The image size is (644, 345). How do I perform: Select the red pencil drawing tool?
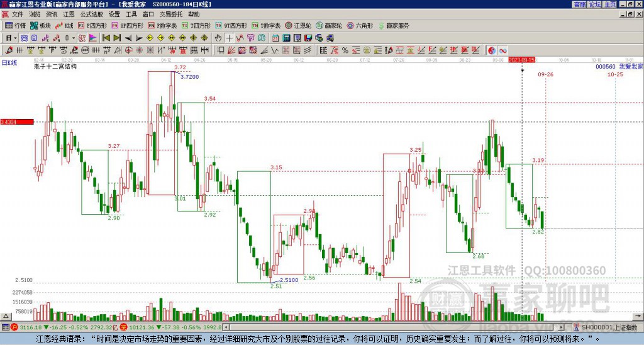click(x=9, y=50)
